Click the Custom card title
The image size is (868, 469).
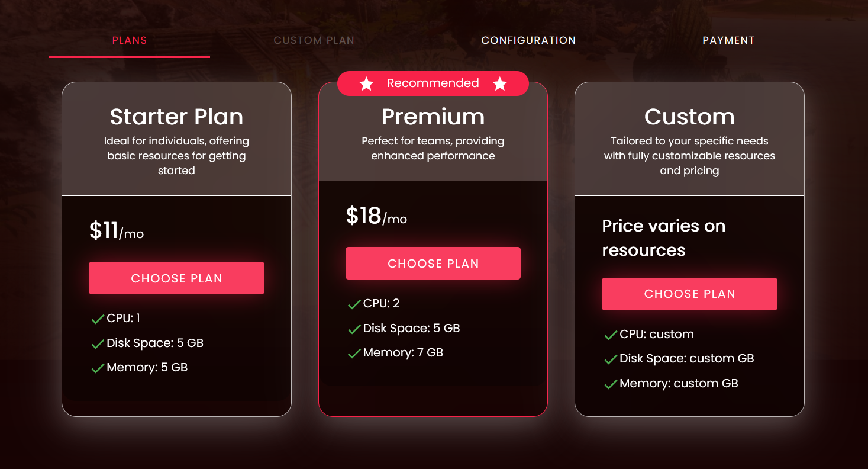689,117
